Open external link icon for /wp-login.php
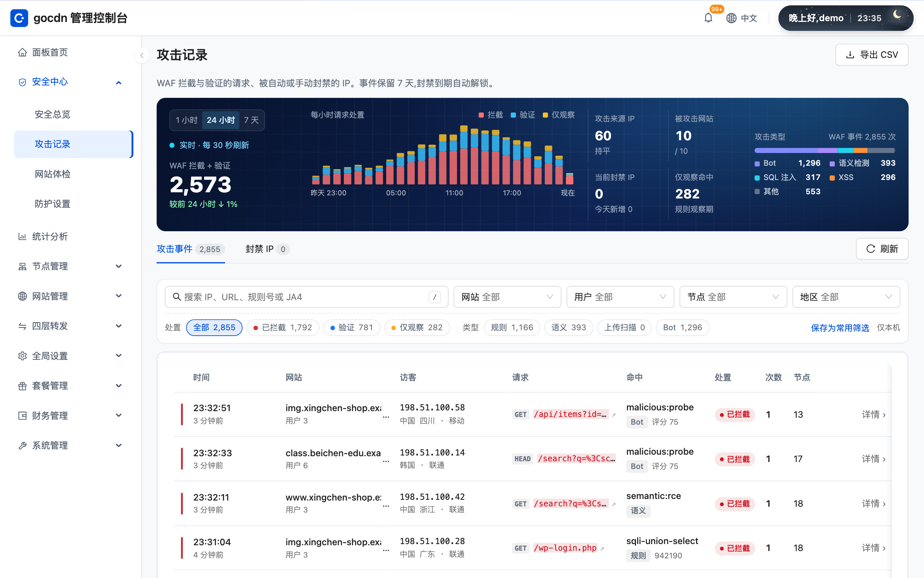This screenshot has width=924, height=578. click(603, 548)
